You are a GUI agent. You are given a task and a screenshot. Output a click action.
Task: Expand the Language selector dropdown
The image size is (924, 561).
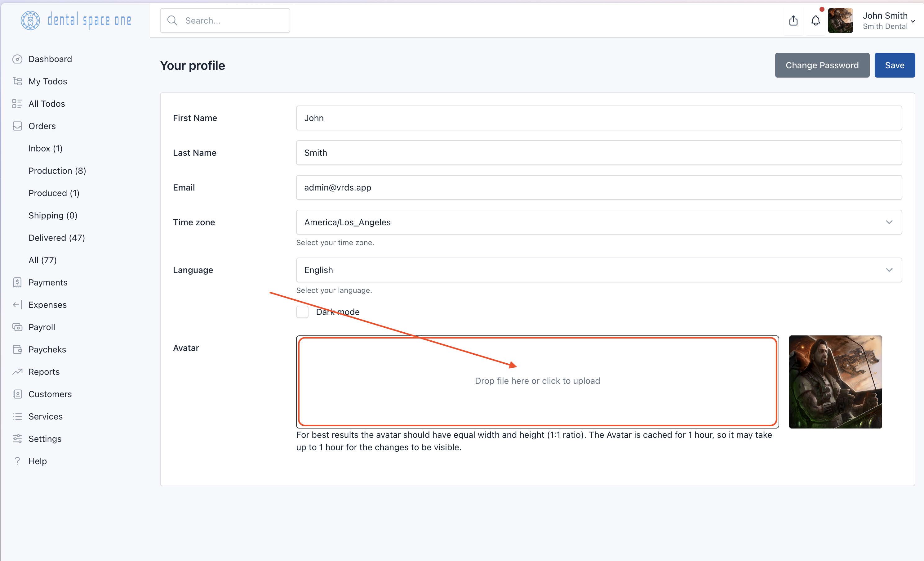pos(890,270)
